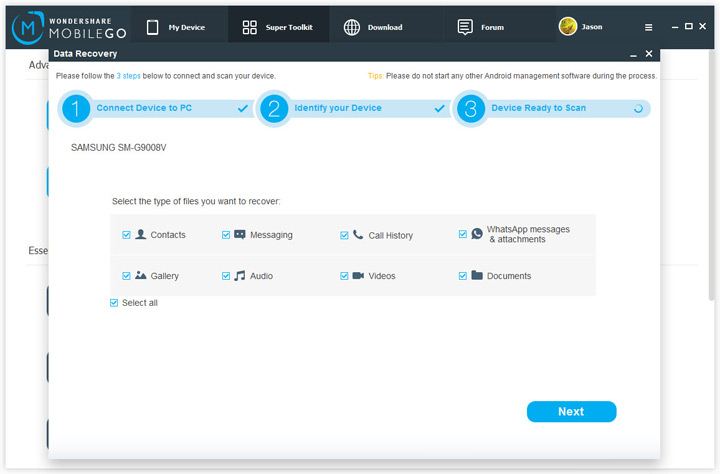
Task: Uncheck the Contacts checkbox
Action: [x=126, y=235]
